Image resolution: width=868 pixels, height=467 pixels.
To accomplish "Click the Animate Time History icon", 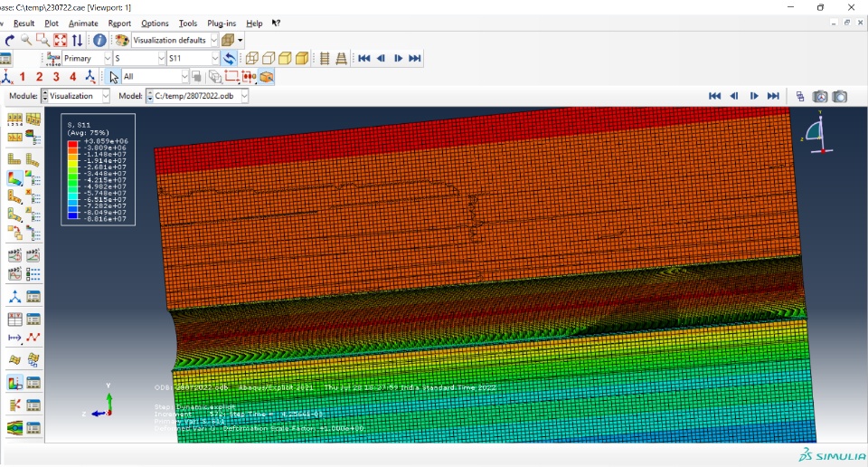I will (15, 255).
